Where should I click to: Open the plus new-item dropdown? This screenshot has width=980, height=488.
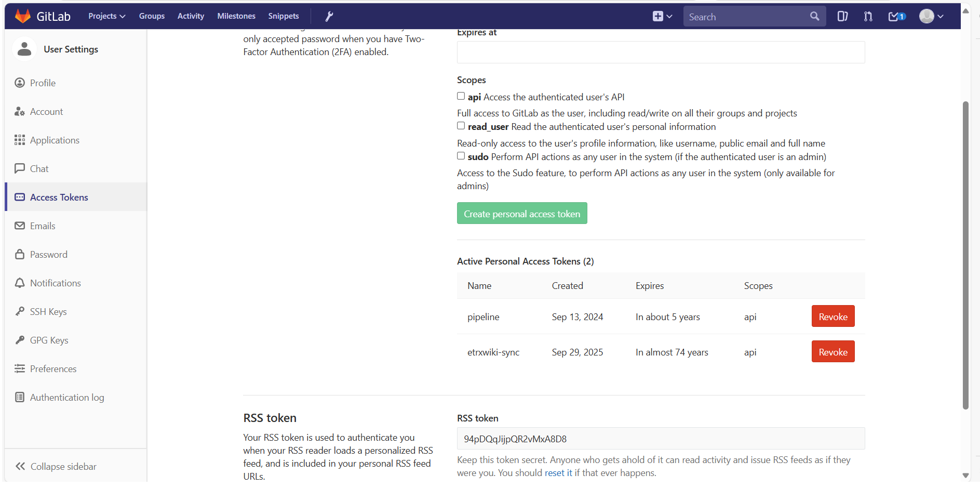click(662, 17)
